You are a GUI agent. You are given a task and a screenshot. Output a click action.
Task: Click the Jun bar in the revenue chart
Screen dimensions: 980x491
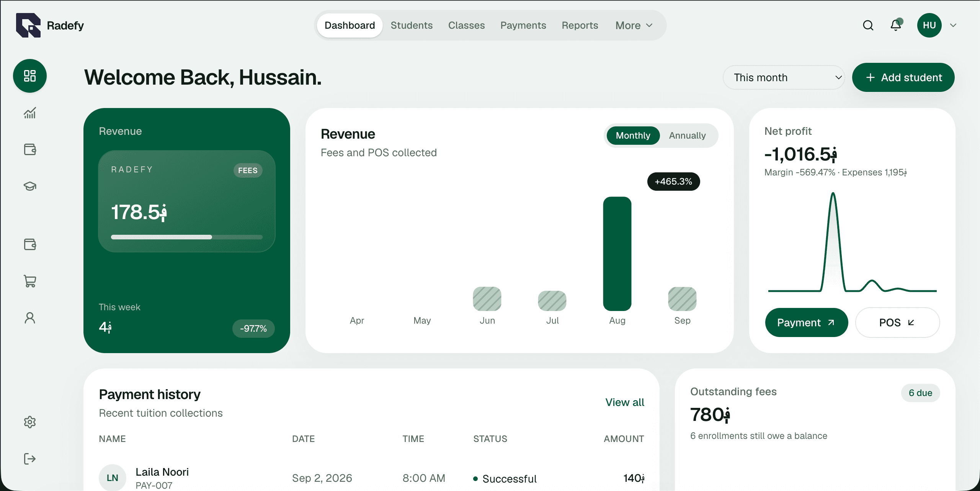[x=487, y=299]
